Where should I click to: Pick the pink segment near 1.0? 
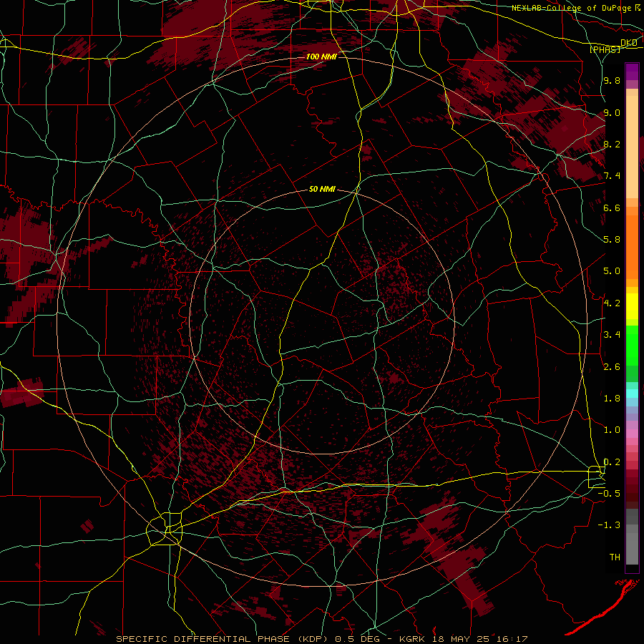pyautogui.click(x=632, y=433)
